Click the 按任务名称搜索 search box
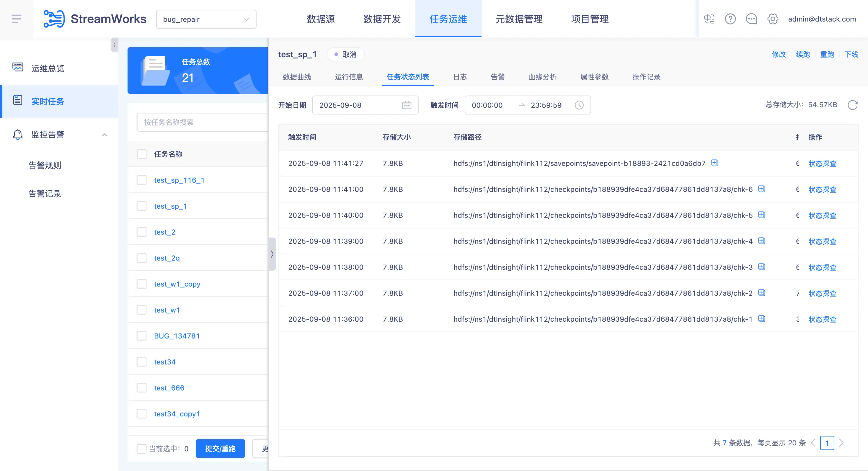Screen dimensions: 868x471 [202, 122]
